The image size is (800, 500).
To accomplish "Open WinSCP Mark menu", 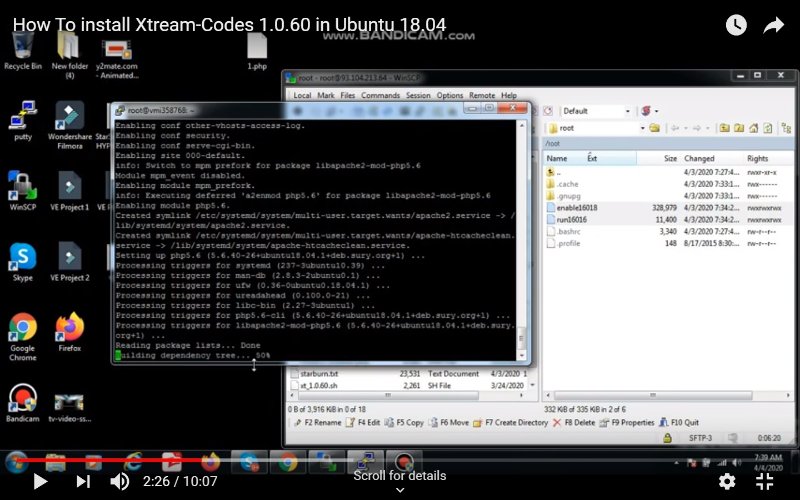I will (326, 95).
